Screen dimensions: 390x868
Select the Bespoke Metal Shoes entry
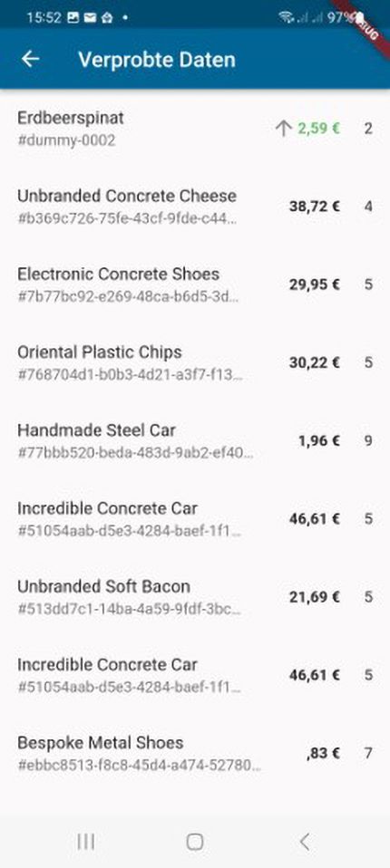(x=195, y=753)
